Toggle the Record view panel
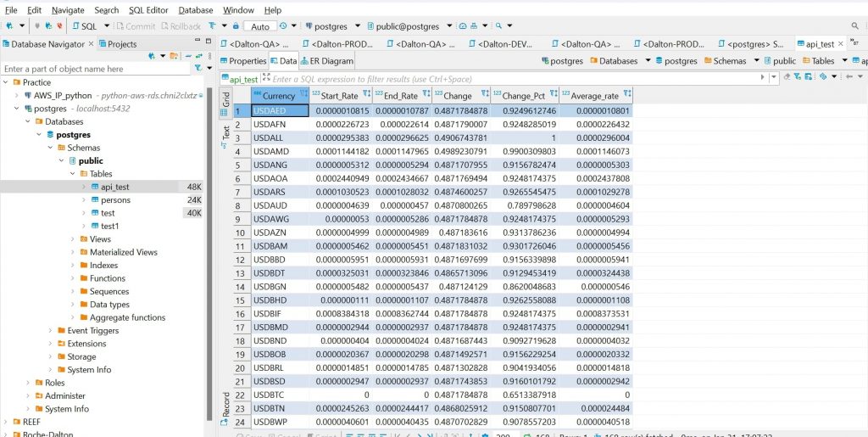The width and height of the screenshot is (868, 437). [225, 404]
